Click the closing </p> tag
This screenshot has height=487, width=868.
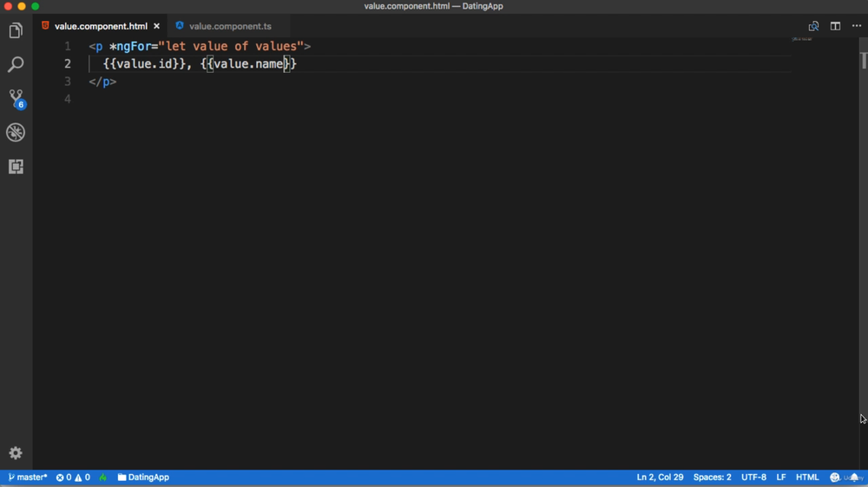[102, 82]
